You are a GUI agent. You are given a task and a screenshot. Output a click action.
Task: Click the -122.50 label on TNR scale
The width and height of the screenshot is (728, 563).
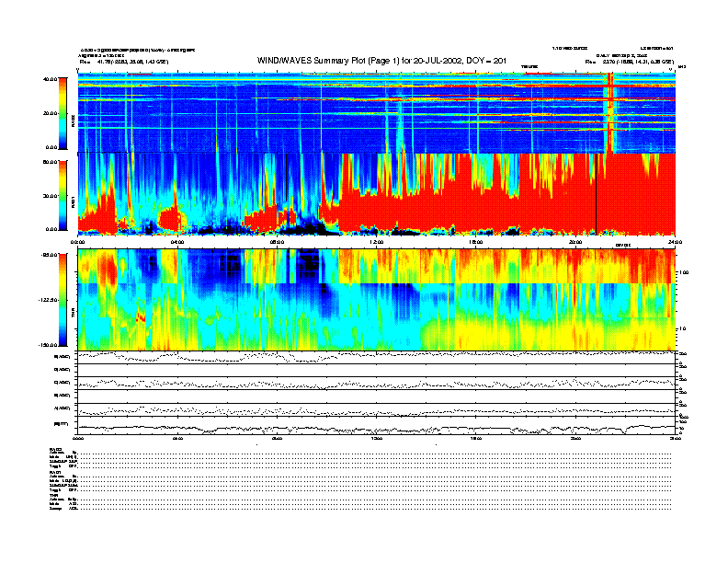(x=48, y=300)
